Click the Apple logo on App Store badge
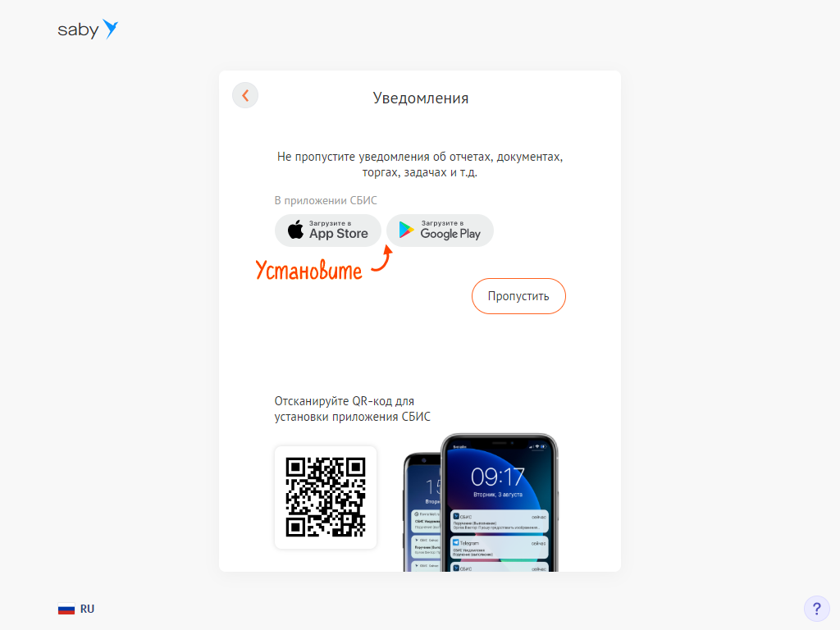This screenshot has width=840, height=630. tap(295, 230)
